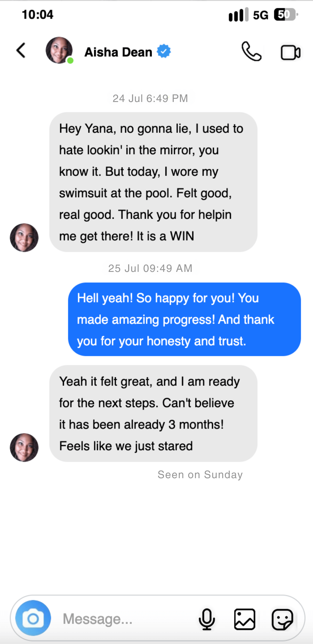Click the green online status indicator
The width and height of the screenshot is (313, 644).
70,60
